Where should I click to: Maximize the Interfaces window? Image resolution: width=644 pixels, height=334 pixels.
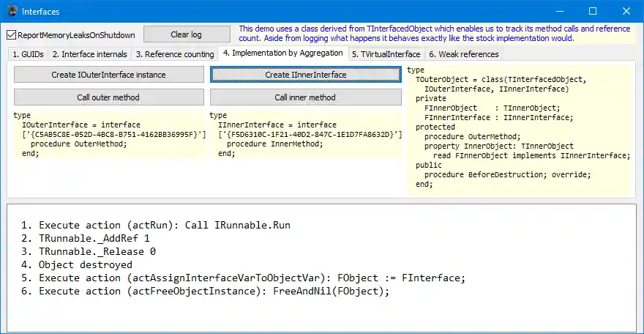593,11
